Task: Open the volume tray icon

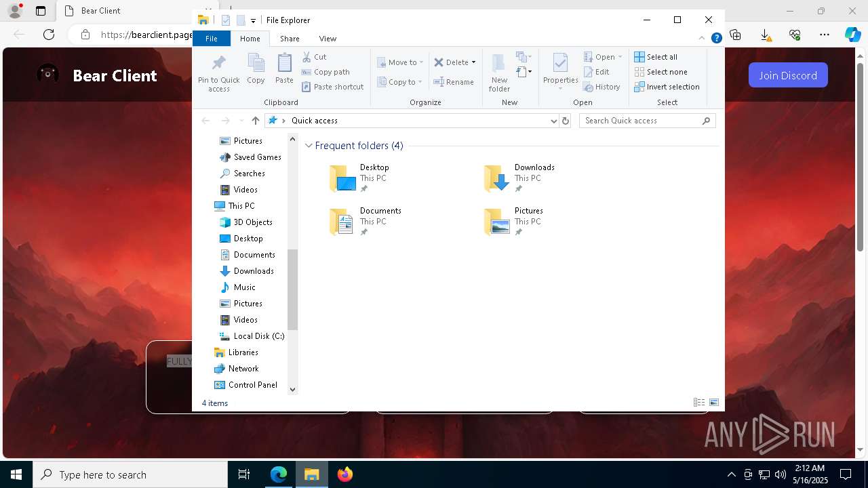Action: coord(781,474)
